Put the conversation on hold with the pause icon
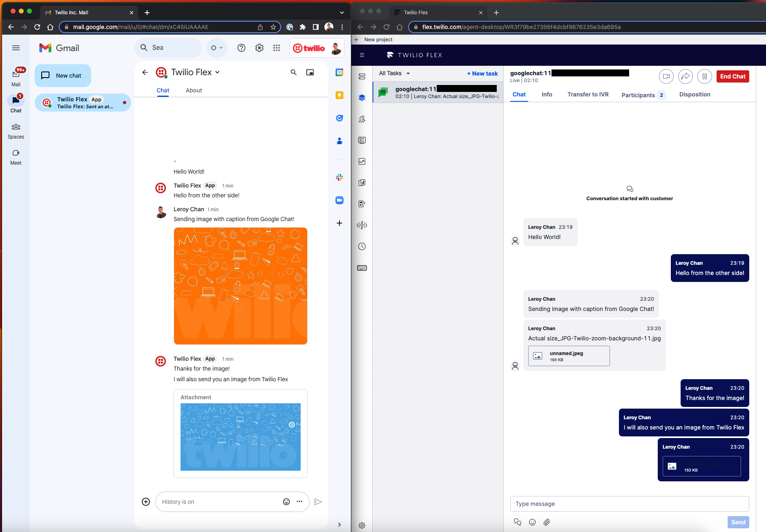766x532 pixels. (705, 76)
